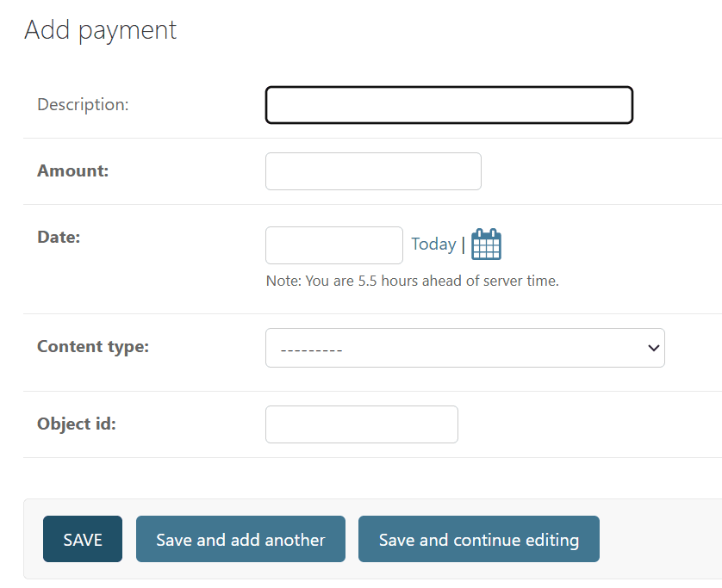Click the Content type chevron arrow

(x=654, y=348)
